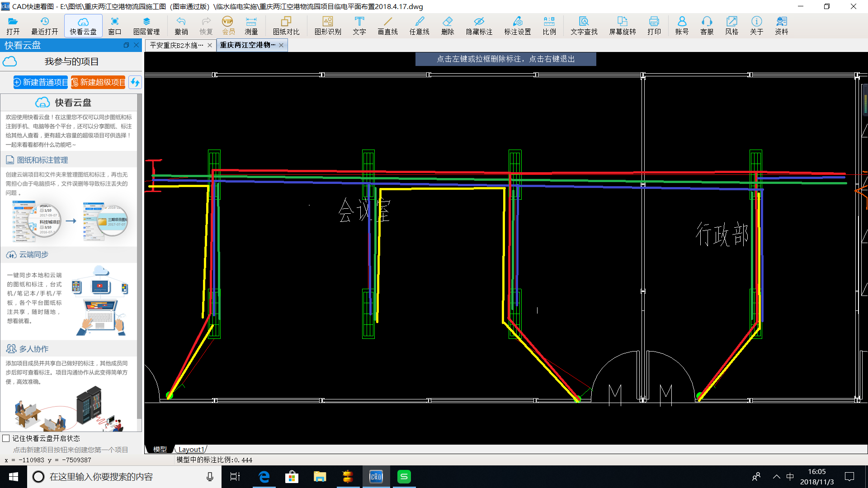Click the 图纸和标注管理 illustration thumbnail
This screenshot has width=868, height=488.
(x=71, y=221)
